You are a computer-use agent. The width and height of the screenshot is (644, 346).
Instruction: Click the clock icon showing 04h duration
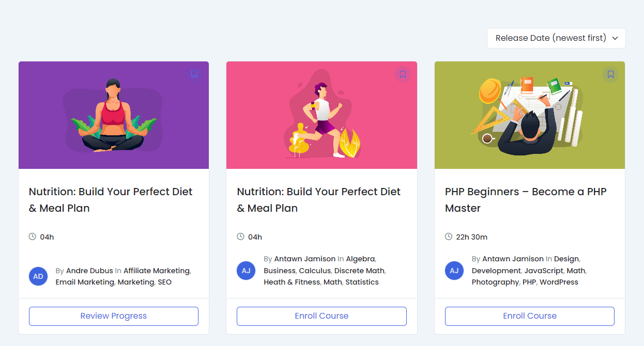[x=33, y=237]
